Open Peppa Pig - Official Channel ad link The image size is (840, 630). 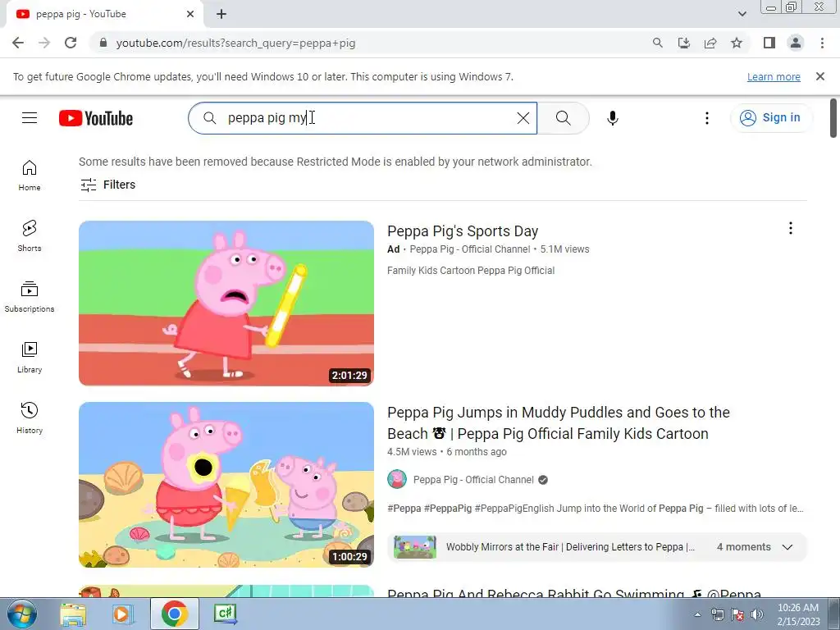click(469, 249)
